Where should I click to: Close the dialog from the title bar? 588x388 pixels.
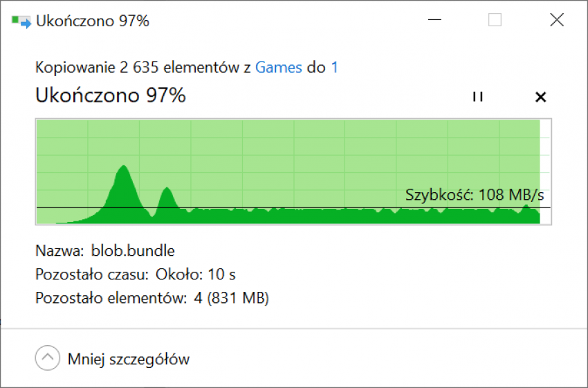(557, 21)
